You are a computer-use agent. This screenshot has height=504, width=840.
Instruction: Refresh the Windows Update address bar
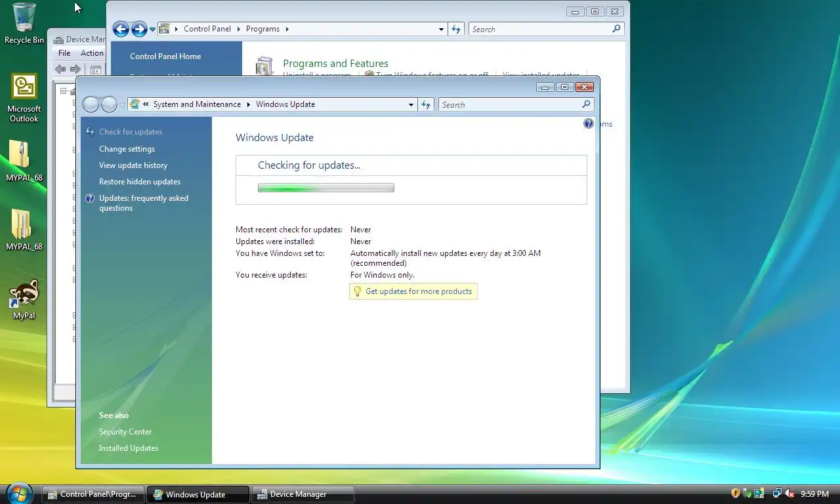coord(427,104)
